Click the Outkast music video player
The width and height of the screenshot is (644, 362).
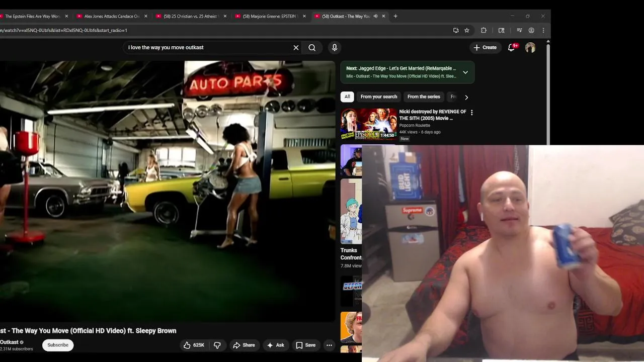(x=167, y=191)
